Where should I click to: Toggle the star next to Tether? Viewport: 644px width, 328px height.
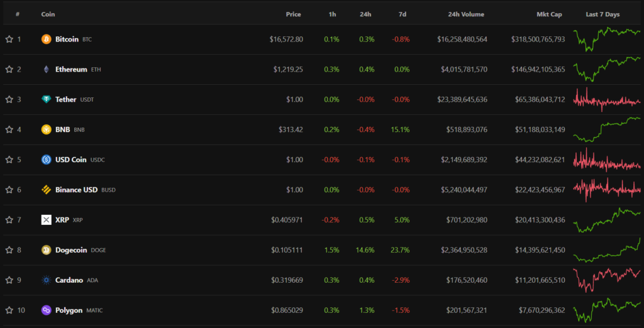coord(9,99)
